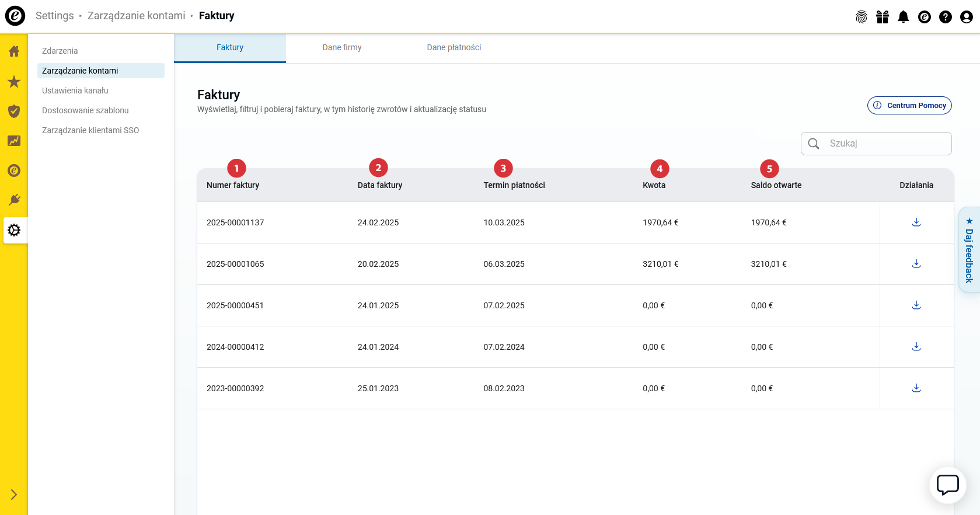This screenshot has height=515, width=980.
Task: Open the shield checkmark sidebar icon
Action: [x=14, y=111]
